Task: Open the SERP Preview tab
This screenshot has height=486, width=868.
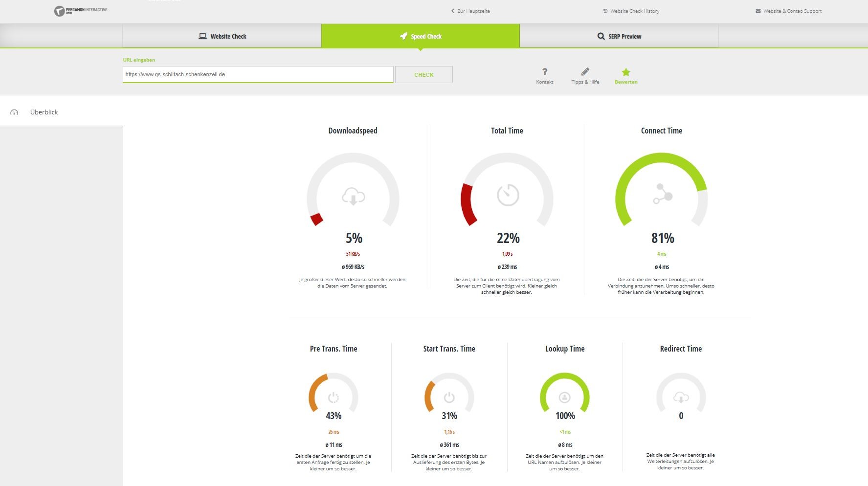Action: 619,36
